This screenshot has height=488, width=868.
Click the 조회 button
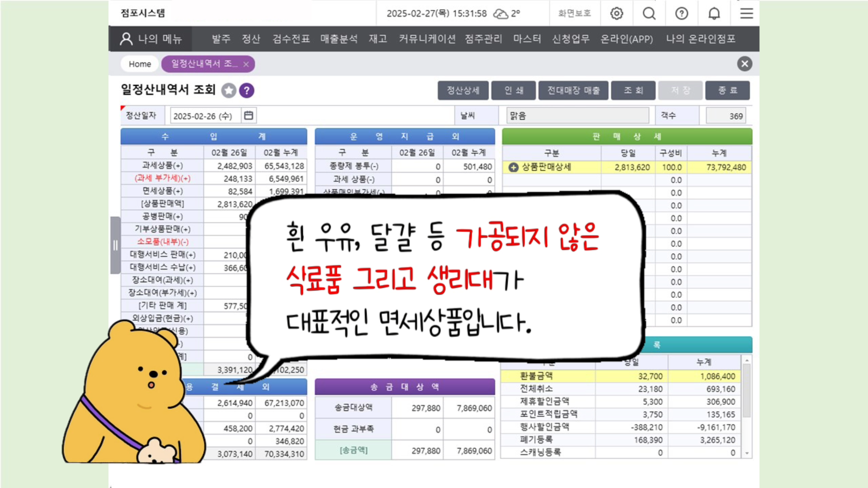(633, 90)
